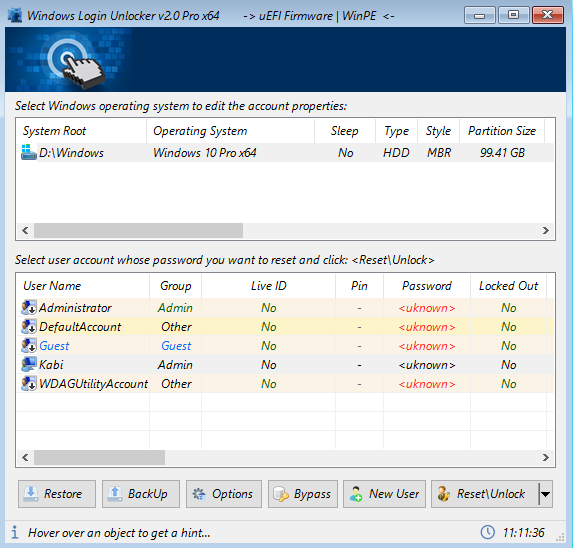Image resolution: width=573 pixels, height=548 pixels.
Task: Click Guest's group cell
Action: [176, 346]
